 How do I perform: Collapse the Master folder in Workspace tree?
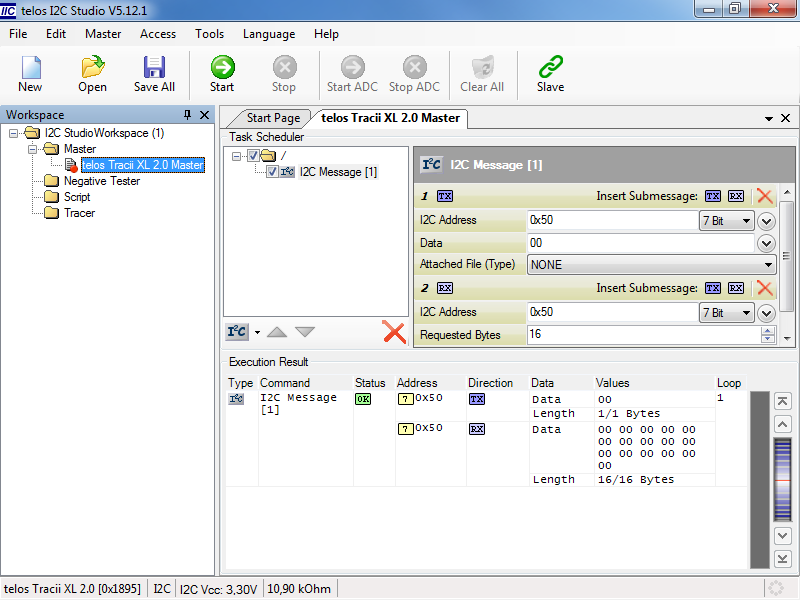32,149
